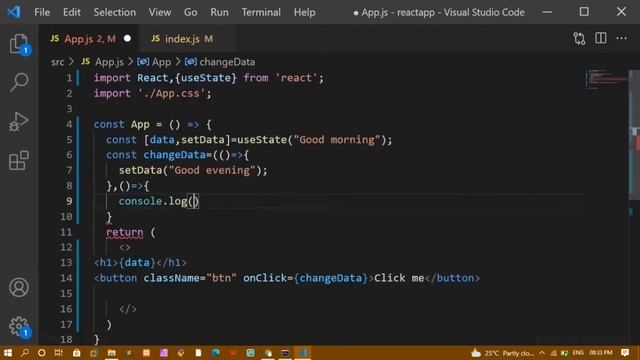Click the './App.css' string on line 2
The image size is (640, 360).
point(171,93)
